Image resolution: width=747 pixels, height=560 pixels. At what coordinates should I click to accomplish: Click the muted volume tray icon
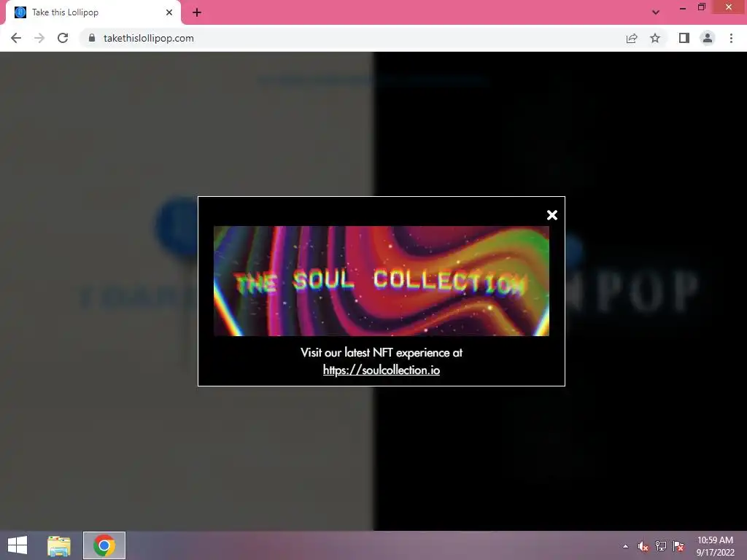pyautogui.click(x=643, y=546)
